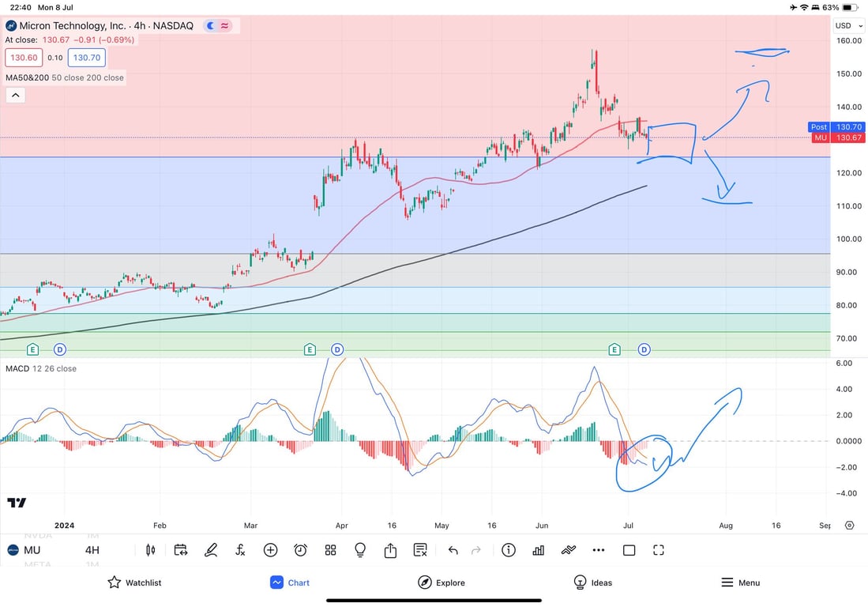Tap the 22:40 status bar clock
868x607 pixels.
pos(21,7)
